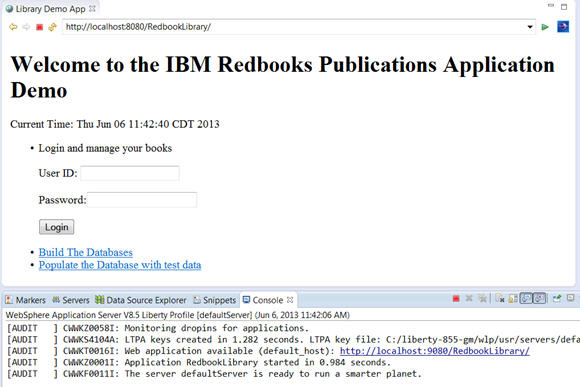Toggle show console on standard error change
The width and height of the screenshot is (580, 387).
[539, 298]
